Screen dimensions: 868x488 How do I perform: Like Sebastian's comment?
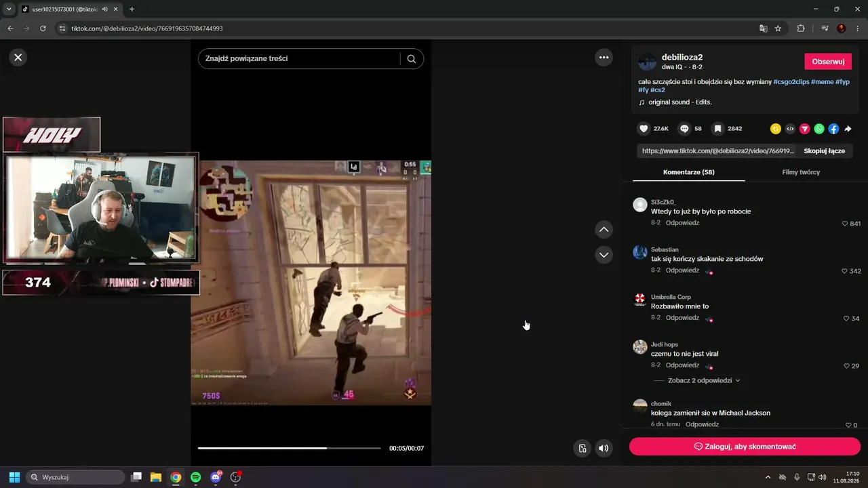pos(845,271)
